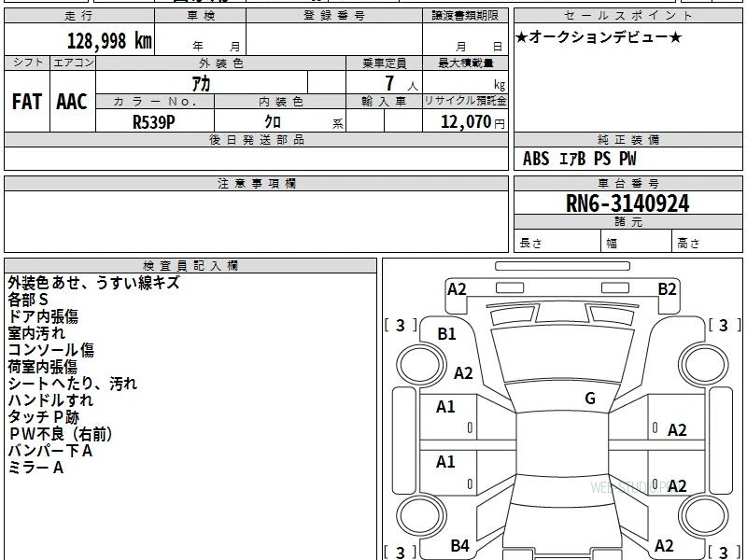
Task: Click the 登録番号 header cell
Action: pyautogui.click(x=334, y=16)
